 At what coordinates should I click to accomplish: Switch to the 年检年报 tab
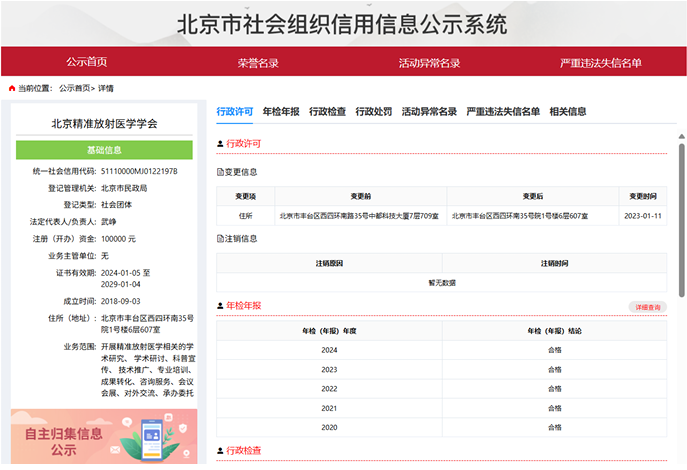click(x=281, y=111)
